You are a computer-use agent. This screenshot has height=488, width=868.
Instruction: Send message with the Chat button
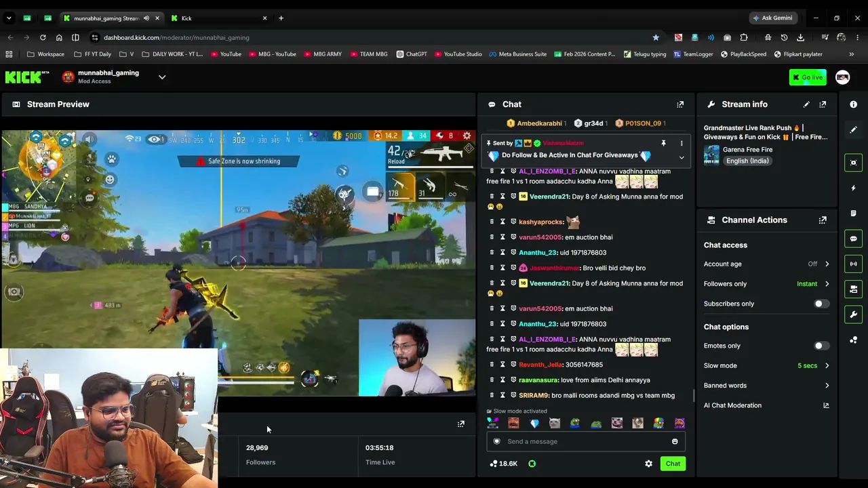[673, 464]
